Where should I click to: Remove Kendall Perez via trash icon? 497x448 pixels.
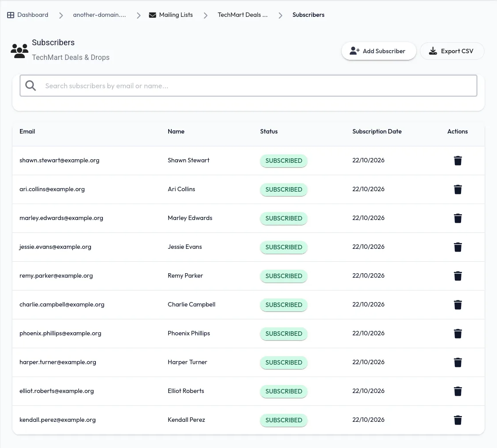458,420
